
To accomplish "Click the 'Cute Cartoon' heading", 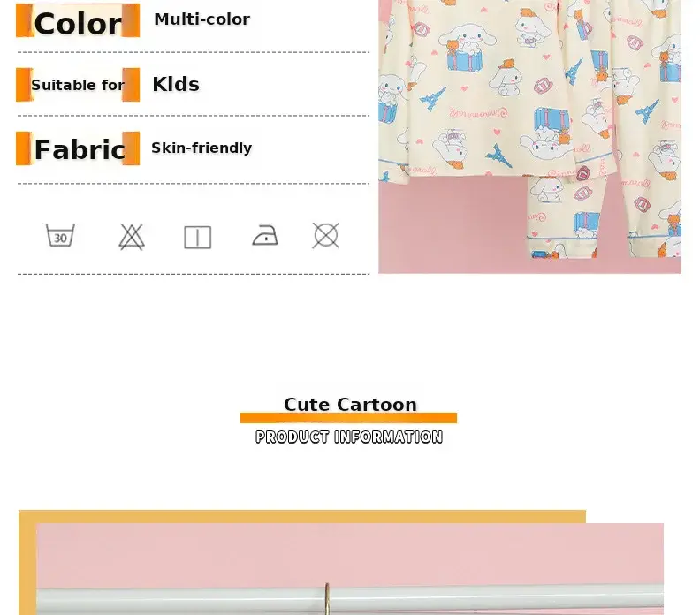I will (351, 405).
